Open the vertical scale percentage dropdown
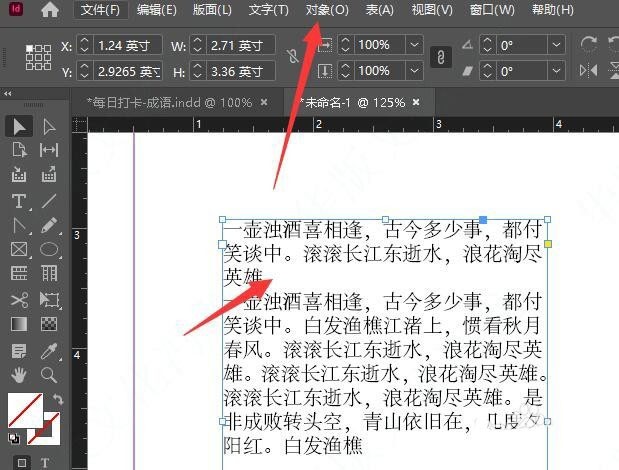The height and width of the screenshot is (470, 619). click(x=413, y=71)
